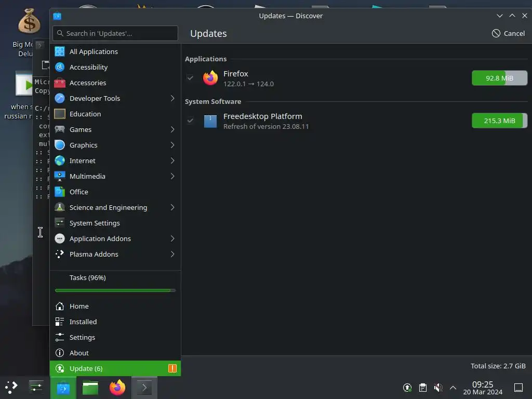The height and width of the screenshot is (399, 532).
Task: Focus the Search in 'Updates' field
Action: tap(115, 33)
